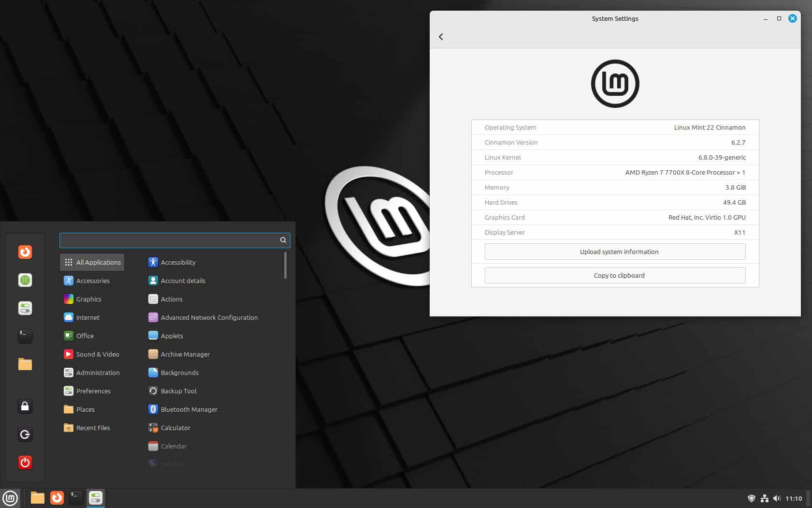This screenshot has width=812, height=508.
Task: Open the Mint menu from the taskbar
Action: click(x=10, y=498)
